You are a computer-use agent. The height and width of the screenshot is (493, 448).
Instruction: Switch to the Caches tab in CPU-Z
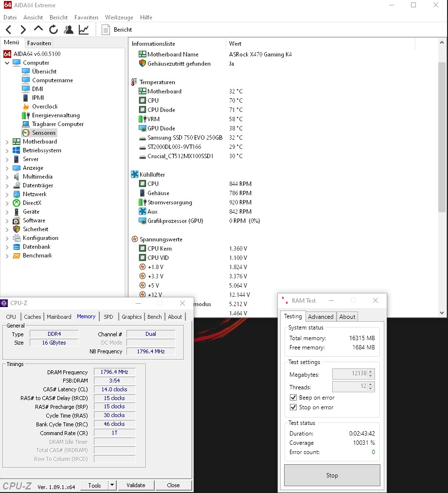(33, 317)
